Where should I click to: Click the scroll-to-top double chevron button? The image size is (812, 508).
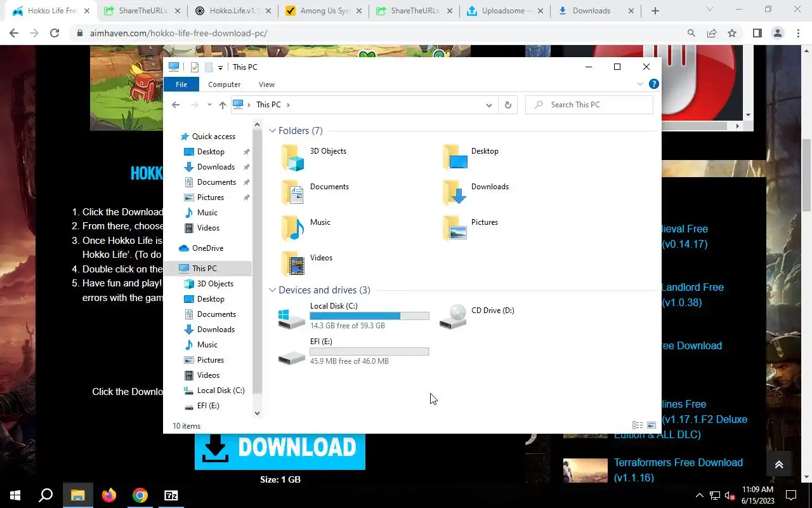pos(779,464)
